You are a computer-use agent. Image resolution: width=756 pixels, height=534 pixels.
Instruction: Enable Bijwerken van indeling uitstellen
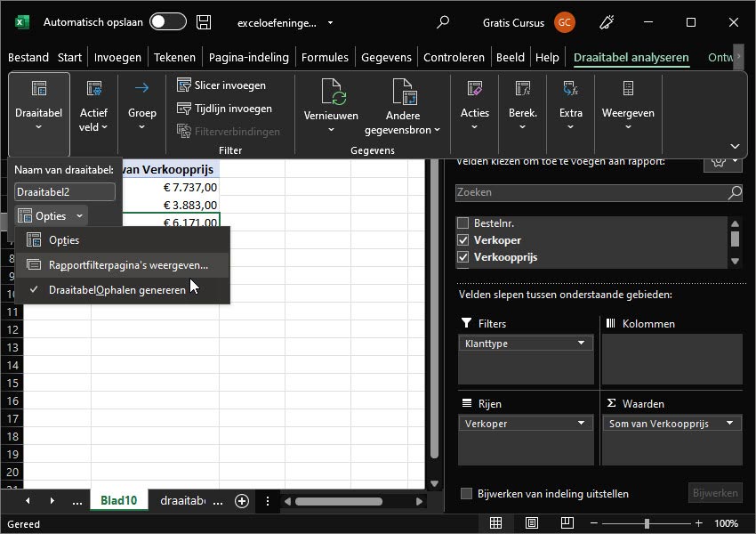point(466,493)
